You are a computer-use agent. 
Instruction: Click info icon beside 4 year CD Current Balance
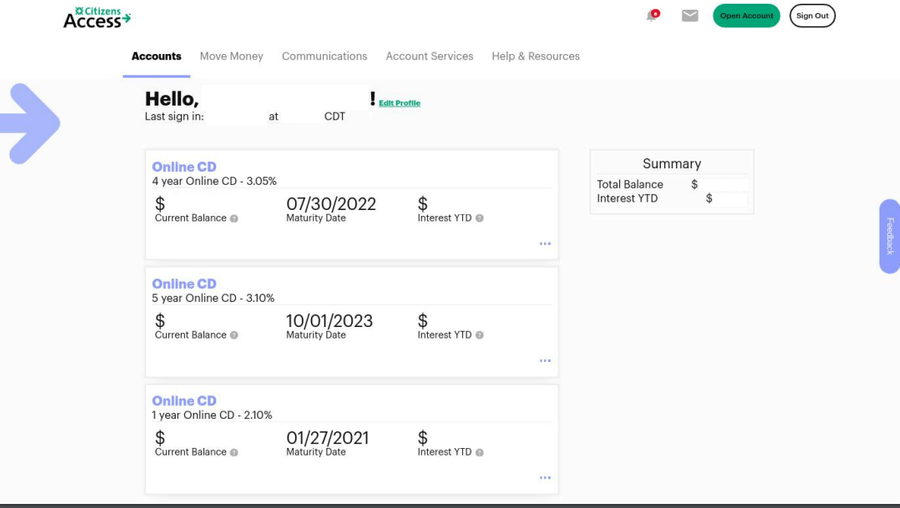pos(234,219)
